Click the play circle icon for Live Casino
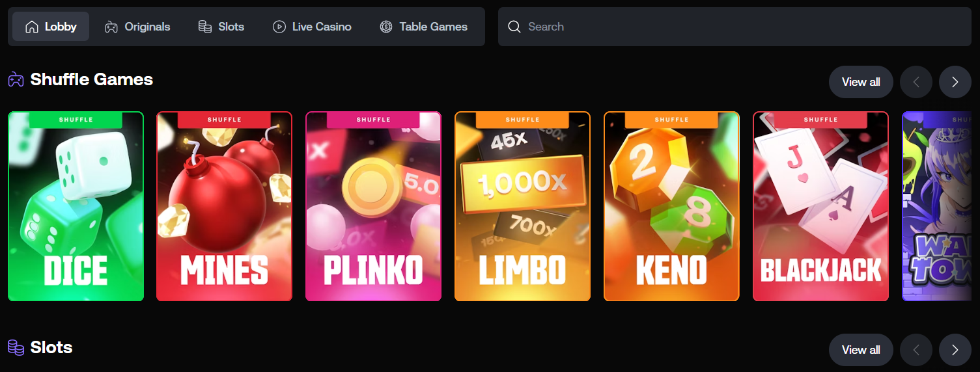Viewport: 980px width, 372px height. click(x=279, y=27)
